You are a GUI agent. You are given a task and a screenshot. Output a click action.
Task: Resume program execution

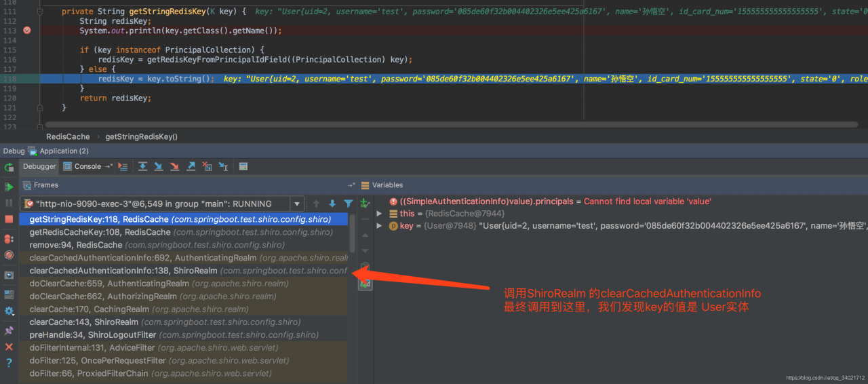click(x=9, y=187)
